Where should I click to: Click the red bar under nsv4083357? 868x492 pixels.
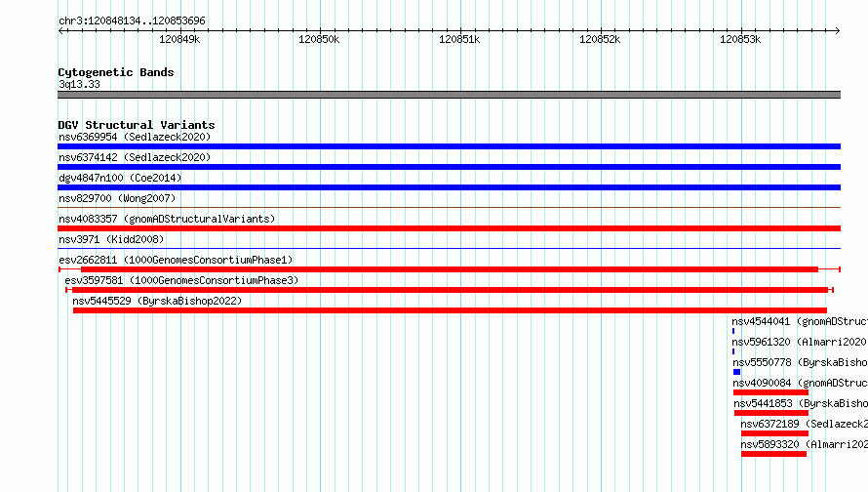(x=449, y=228)
